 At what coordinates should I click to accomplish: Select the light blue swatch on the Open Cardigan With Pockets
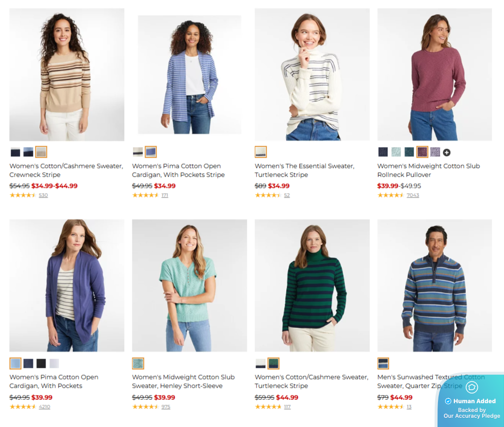16,363
